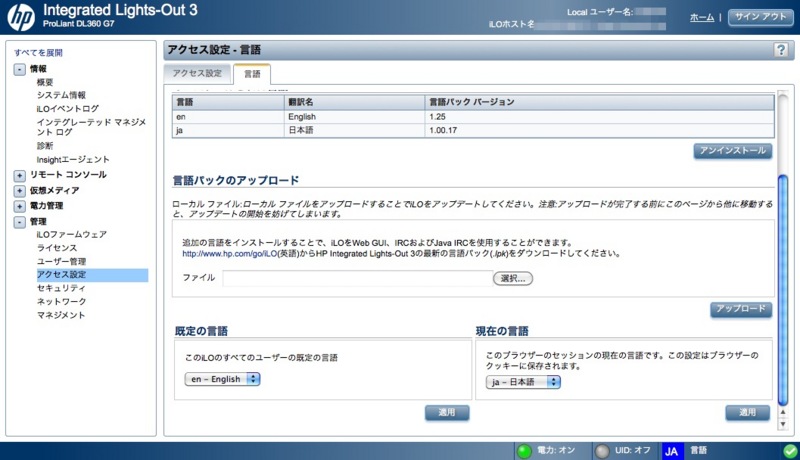Image resolution: width=800 pixels, height=460 pixels.
Task: Click the scrollbar up arrow
Action: pyautogui.click(x=783, y=412)
